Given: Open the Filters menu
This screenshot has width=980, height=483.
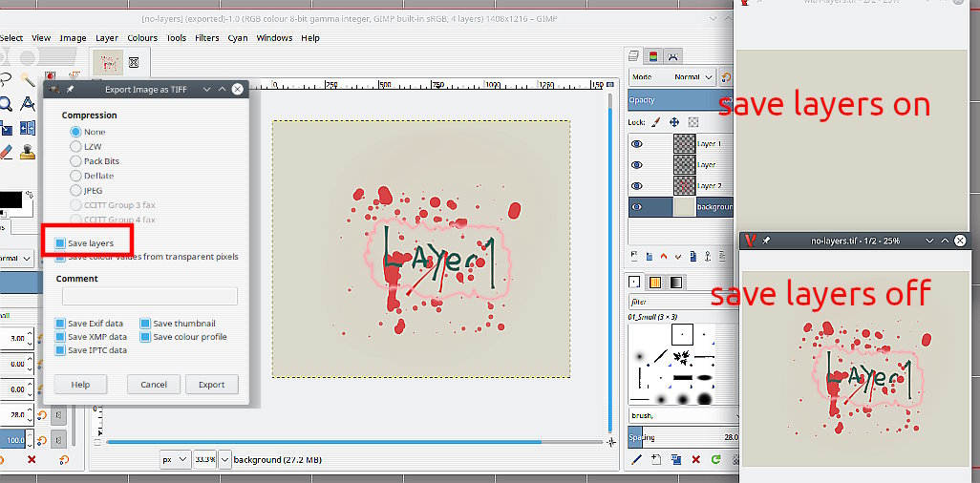Looking at the screenshot, I should (206, 38).
